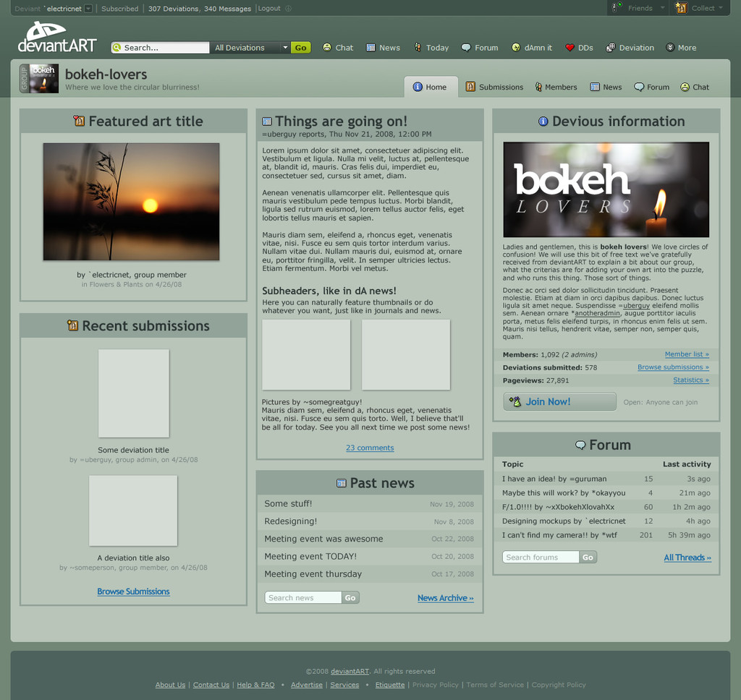This screenshot has height=700, width=741.
Task: Click the About Us footer link
Action: (170, 685)
